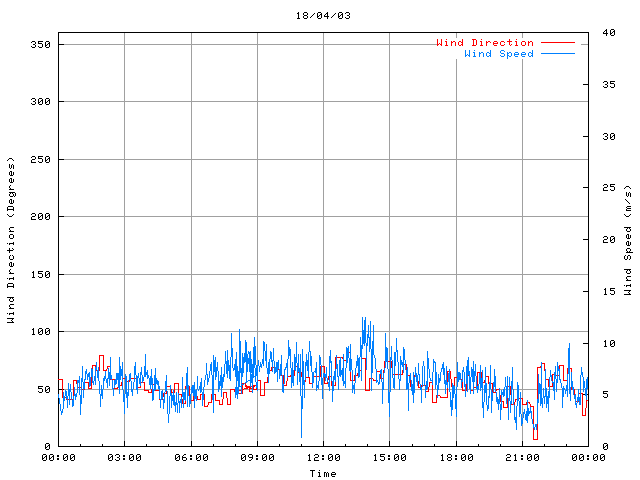Click the 350 degrees tick label

(40, 44)
